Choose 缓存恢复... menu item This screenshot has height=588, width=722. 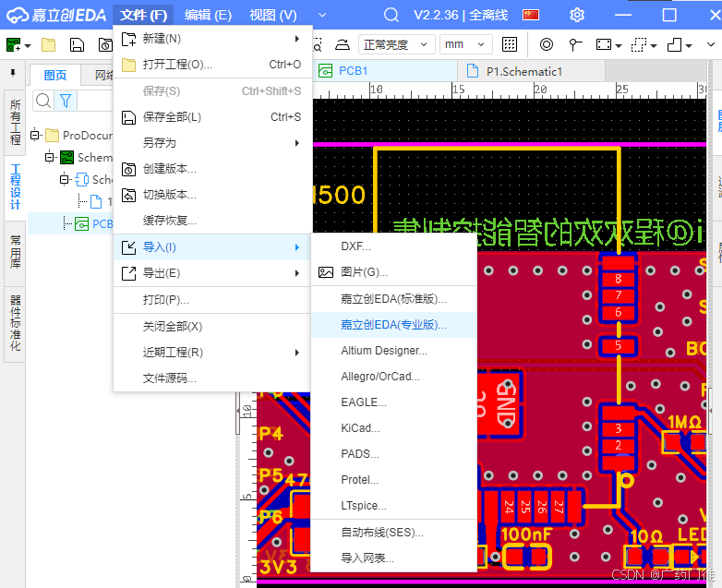[x=212, y=221]
